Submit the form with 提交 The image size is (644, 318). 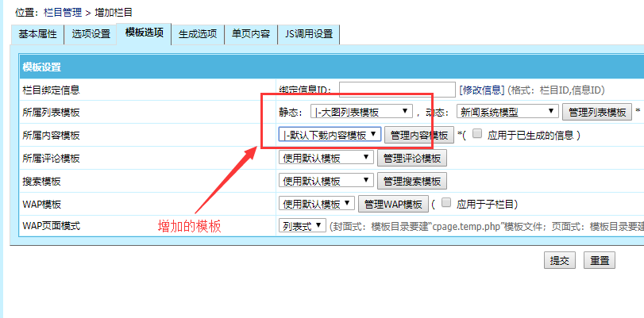point(560,260)
